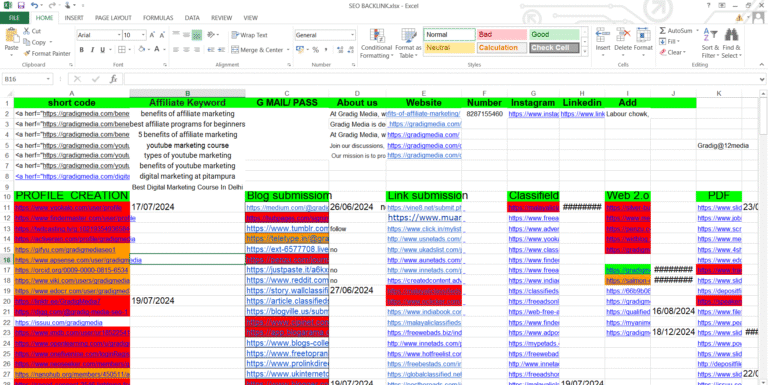Screen dimensions: 768x385
Task: Switch to the PAGE LAYOUT tab
Action: (113, 18)
